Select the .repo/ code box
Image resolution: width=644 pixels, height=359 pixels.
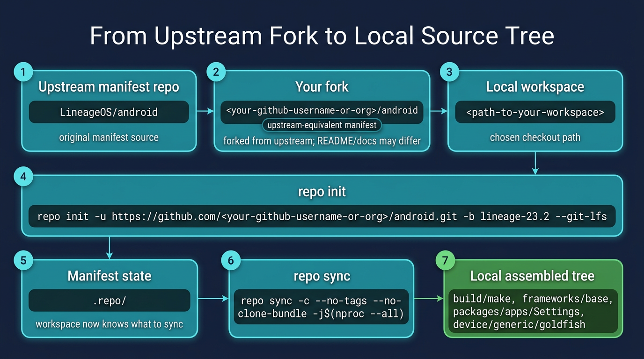coord(109,301)
